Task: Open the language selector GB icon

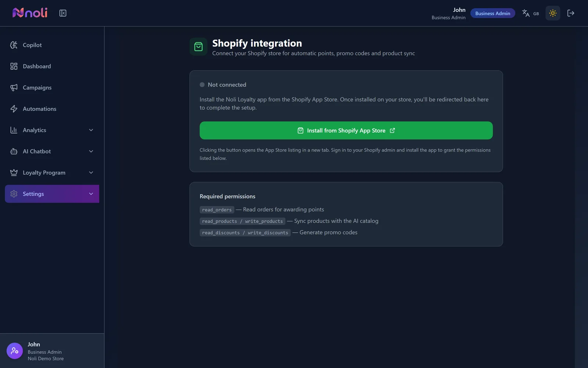Action: (x=530, y=13)
